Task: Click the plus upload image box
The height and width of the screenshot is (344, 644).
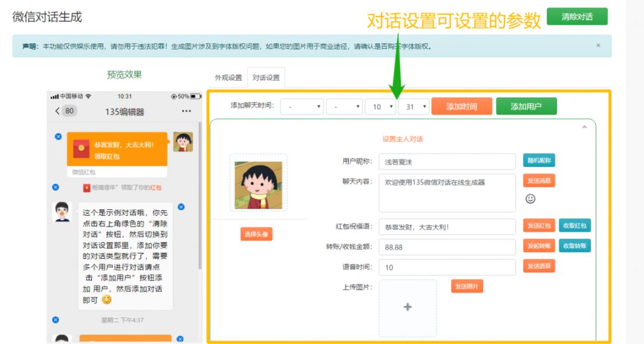Action: click(x=407, y=308)
